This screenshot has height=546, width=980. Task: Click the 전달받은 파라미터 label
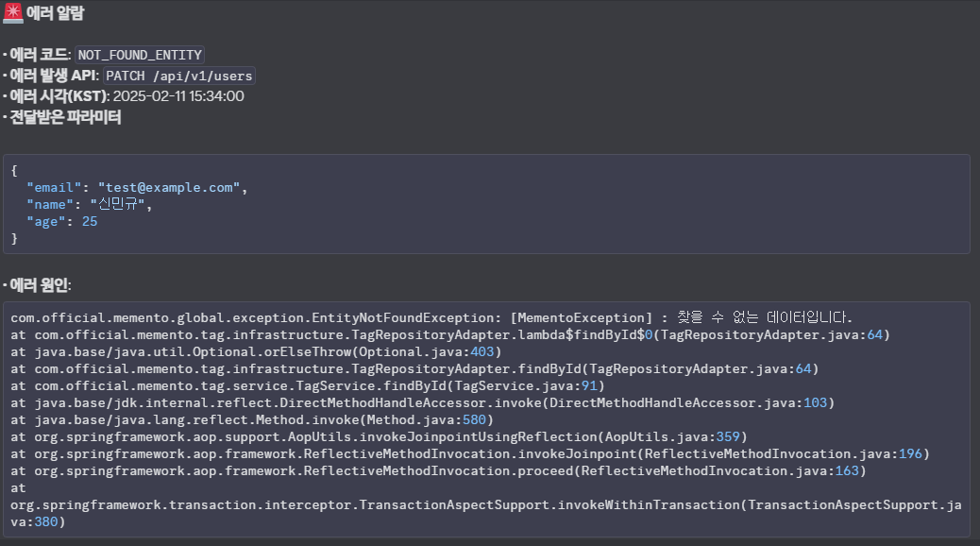pos(64,118)
